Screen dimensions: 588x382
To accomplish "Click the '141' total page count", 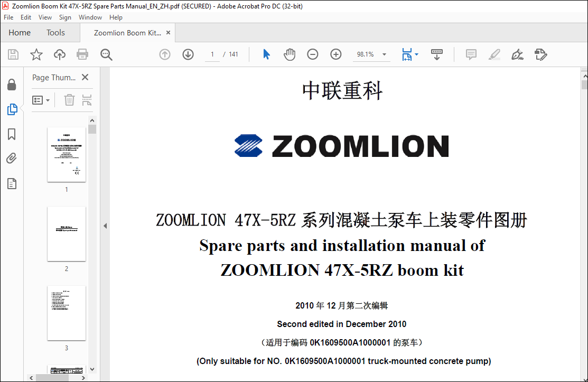I will (x=234, y=54).
